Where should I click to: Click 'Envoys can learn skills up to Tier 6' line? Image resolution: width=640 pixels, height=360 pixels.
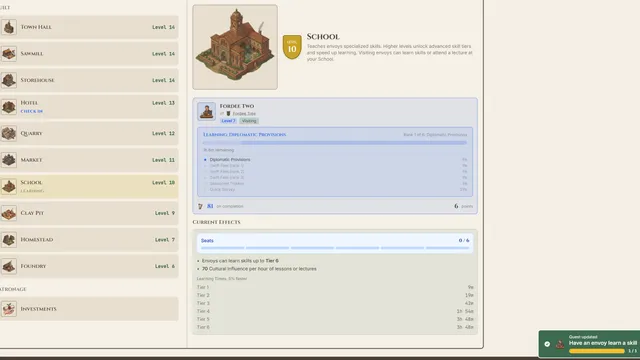240,261
